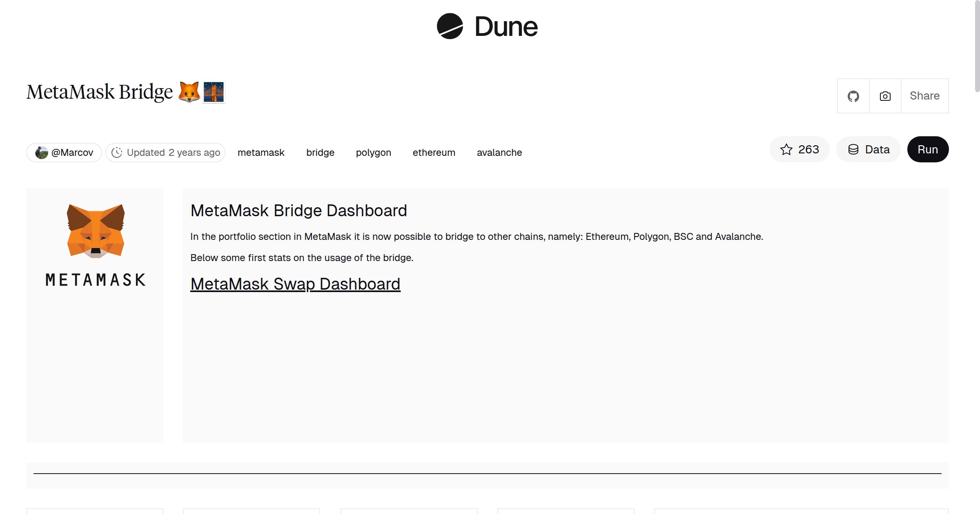
Task: Take a dashboard screenshot via camera icon
Action: click(884, 95)
